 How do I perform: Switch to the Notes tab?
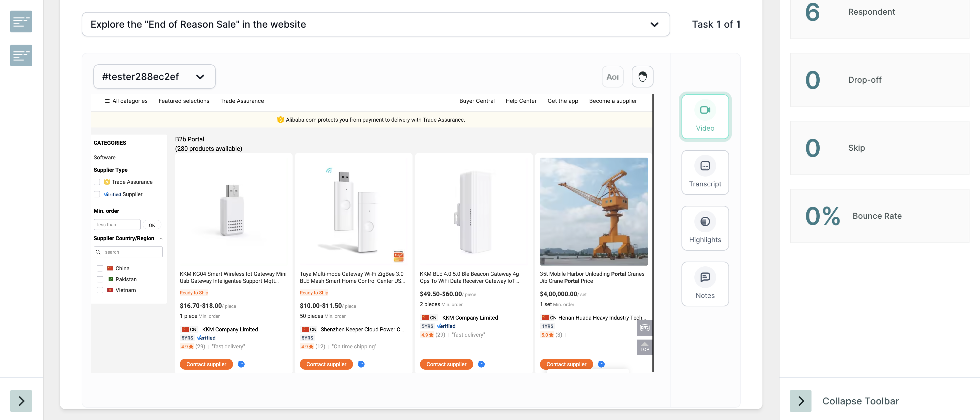(705, 284)
